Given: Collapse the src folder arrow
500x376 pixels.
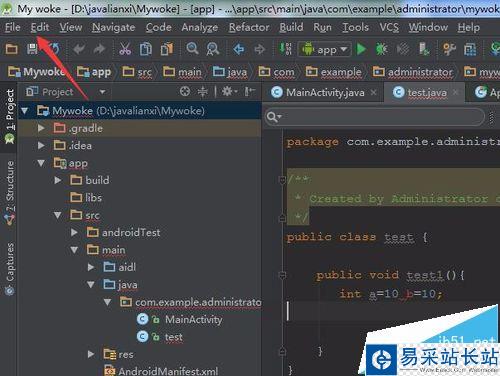Looking at the screenshot, I should [58, 215].
